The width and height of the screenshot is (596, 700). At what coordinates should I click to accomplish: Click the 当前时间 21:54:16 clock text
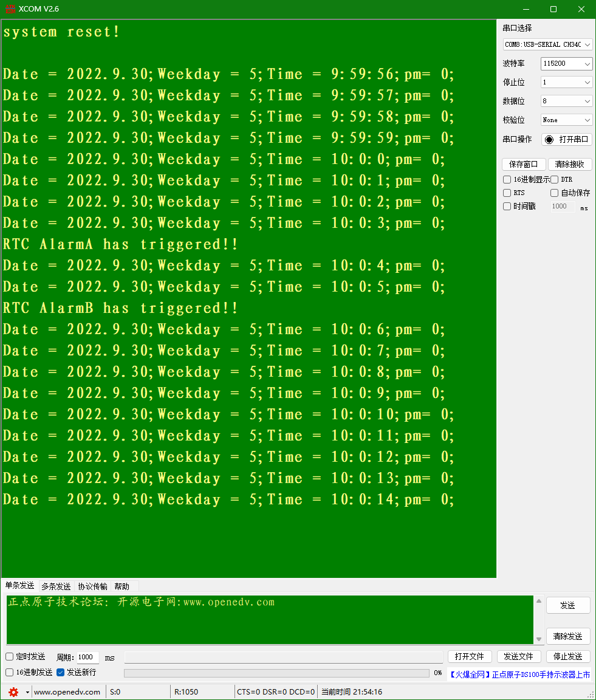(x=352, y=692)
